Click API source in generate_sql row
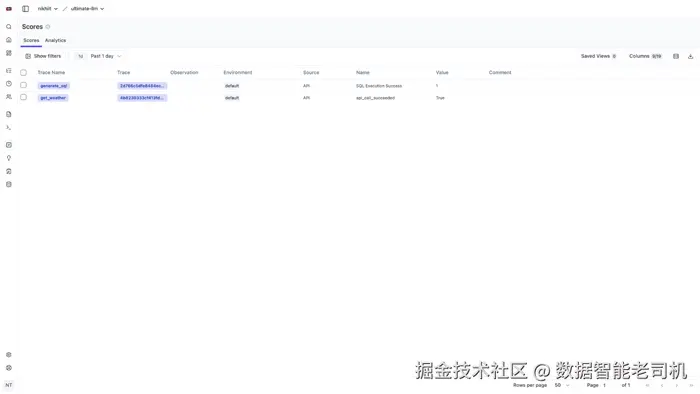This screenshot has width=700, height=394. (x=306, y=86)
